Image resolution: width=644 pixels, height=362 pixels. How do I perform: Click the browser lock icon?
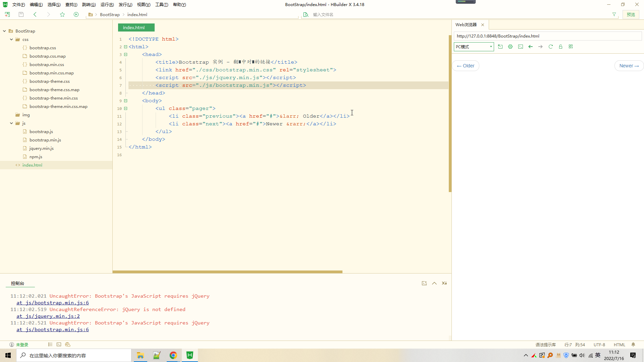click(x=560, y=47)
